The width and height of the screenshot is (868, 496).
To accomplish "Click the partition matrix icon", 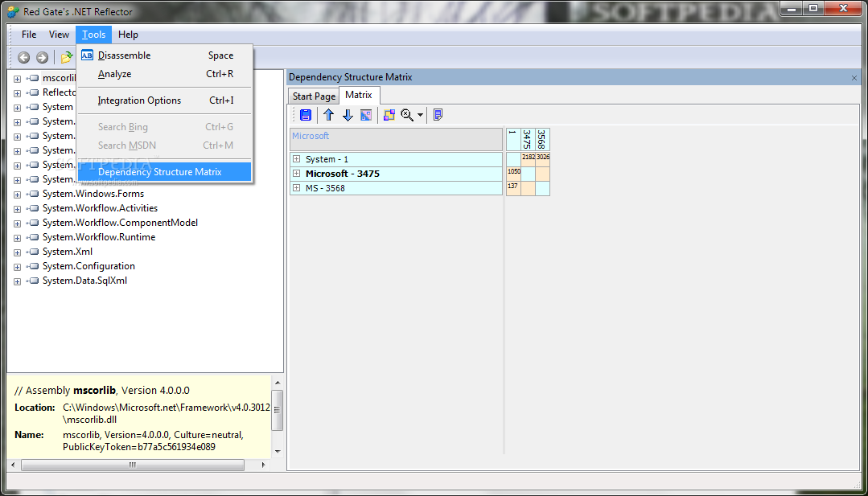I will pos(366,115).
